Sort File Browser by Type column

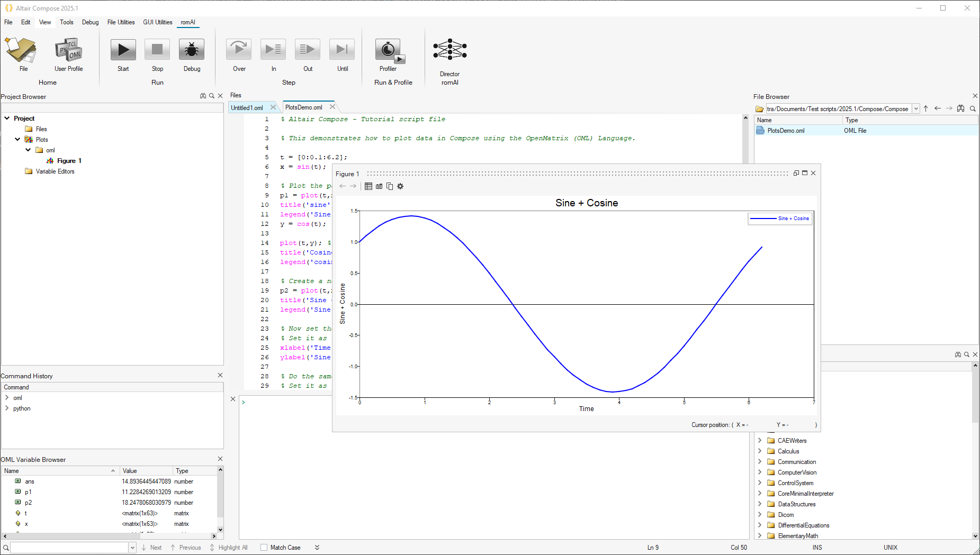click(910, 120)
